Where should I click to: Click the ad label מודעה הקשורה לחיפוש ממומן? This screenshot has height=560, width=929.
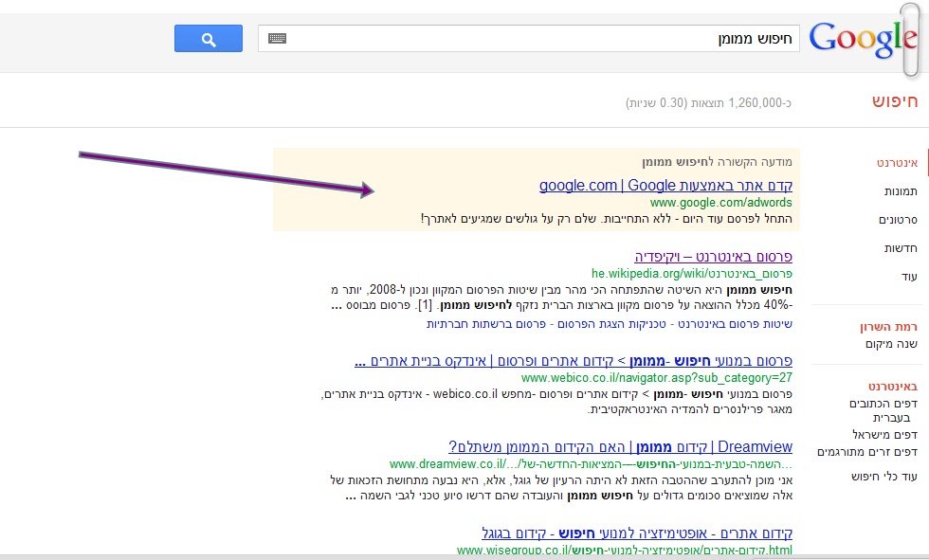717,162
